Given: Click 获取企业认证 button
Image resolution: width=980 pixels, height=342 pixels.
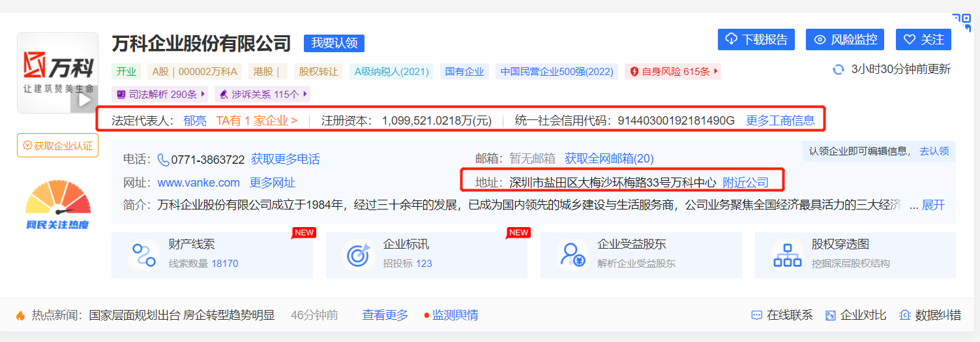Looking at the screenshot, I should coord(57,145).
